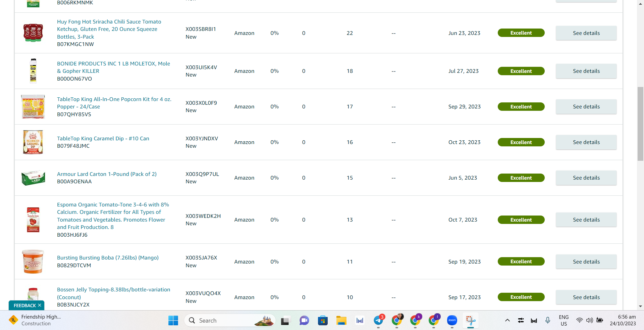The height and width of the screenshot is (330, 644).
Task: Click the Popcorn Kit product thumbnail
Action: coord(33,106)
